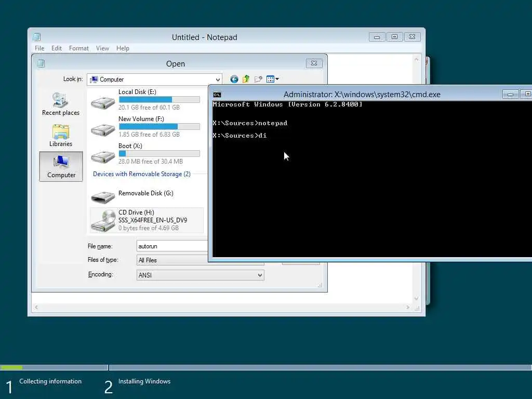Image resolution: width=532 pixels, height=399 pixels.
Task: Select the Boot (X:) drive icon
Action: 103,156
